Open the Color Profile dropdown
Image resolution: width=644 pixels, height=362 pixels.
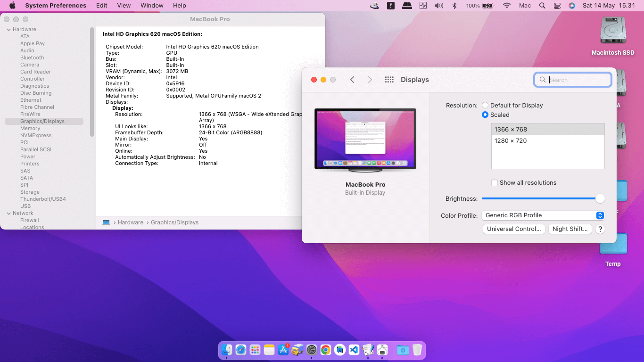pyautogui.click(x=543, y=215)
